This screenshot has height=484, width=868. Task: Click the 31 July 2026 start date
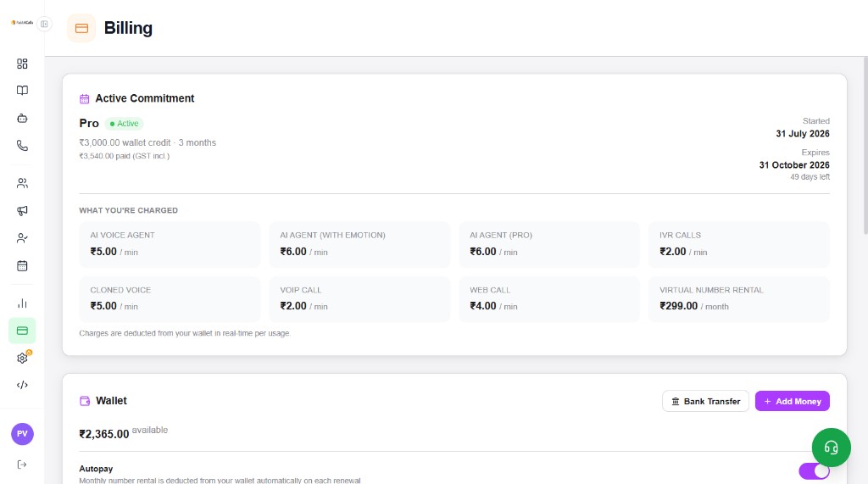pos(803,133)
